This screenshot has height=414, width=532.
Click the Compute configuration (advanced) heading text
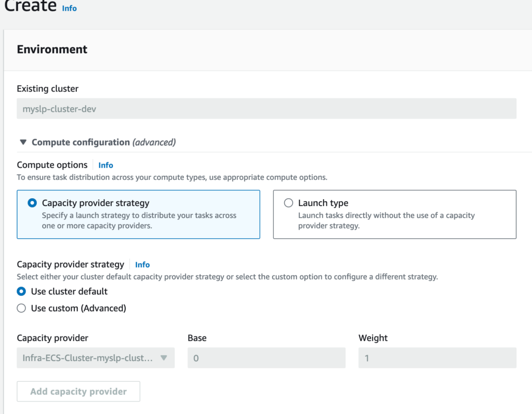[103, 142]
